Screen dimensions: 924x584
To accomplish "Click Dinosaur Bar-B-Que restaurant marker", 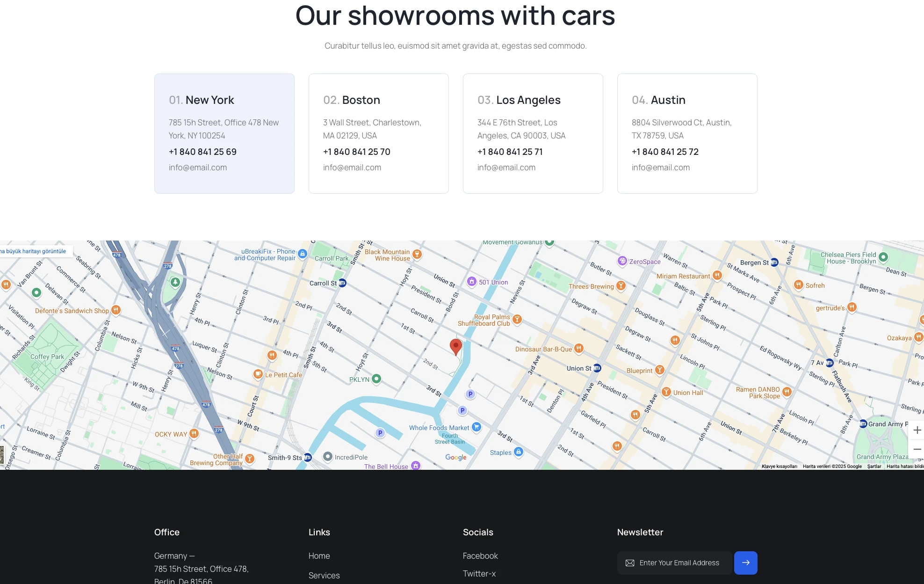I will point(579,348).
